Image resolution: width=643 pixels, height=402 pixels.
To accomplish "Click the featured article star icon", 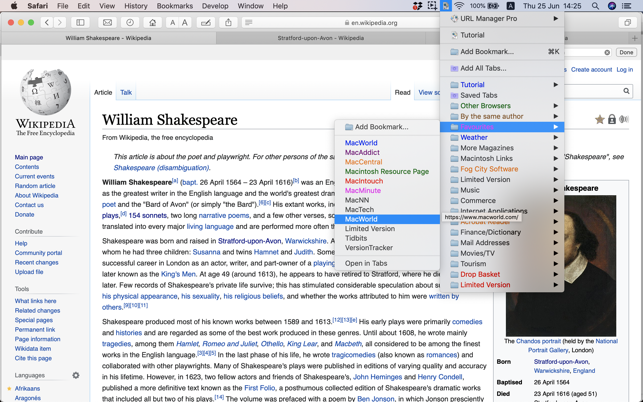I will point(600,119).
